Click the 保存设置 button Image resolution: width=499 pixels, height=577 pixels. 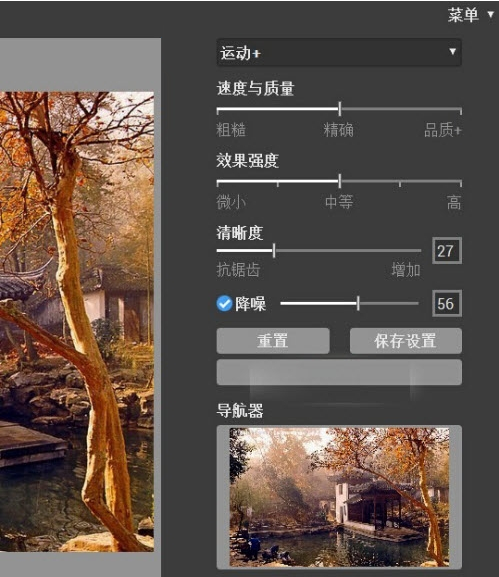406,341
